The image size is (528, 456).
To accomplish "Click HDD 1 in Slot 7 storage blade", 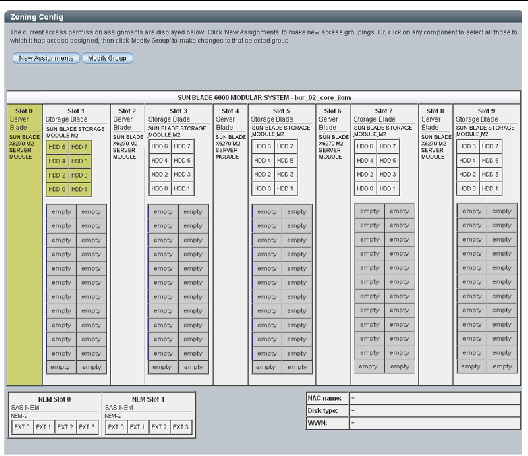I will point(388,188).
